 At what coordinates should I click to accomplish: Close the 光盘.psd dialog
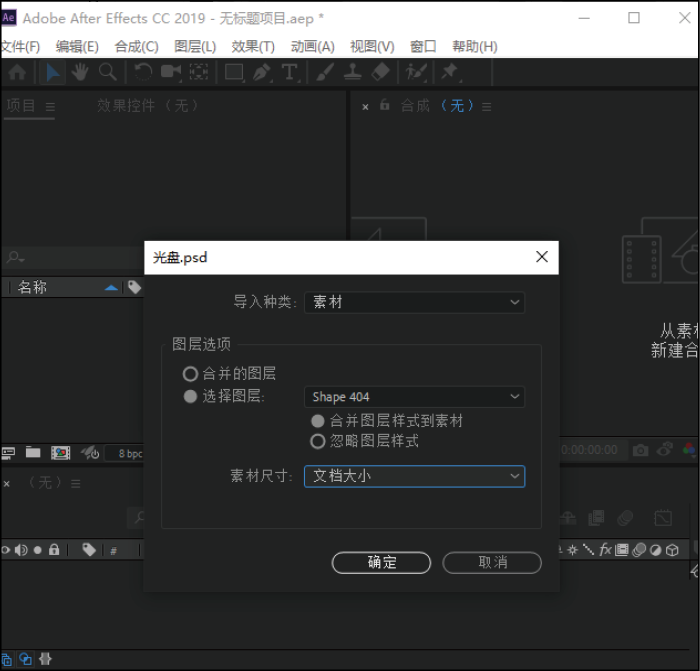click(x=542, y=257)
